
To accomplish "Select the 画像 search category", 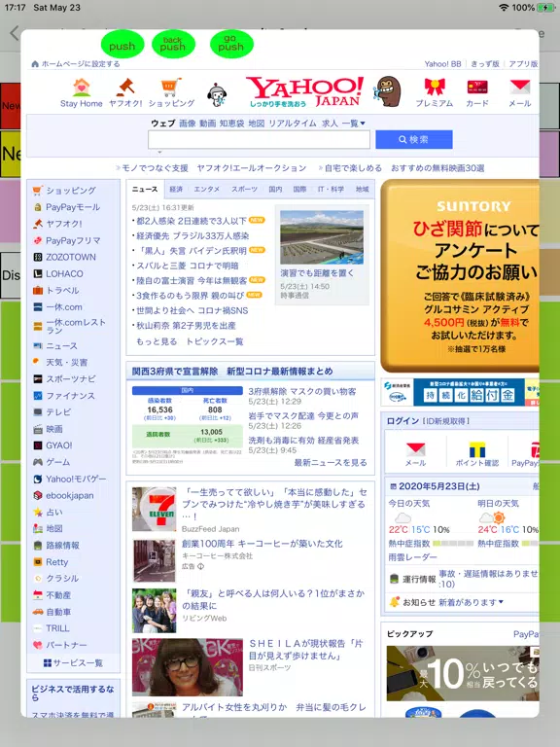I will point(188,124).
